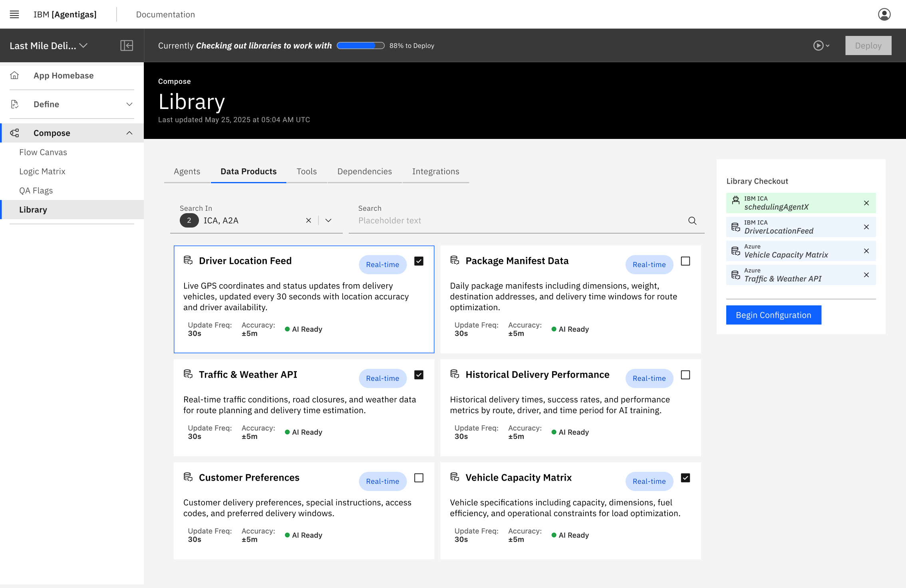
Task: Open the Last Mile Deli project dropdown
Action: coord(49,46)
